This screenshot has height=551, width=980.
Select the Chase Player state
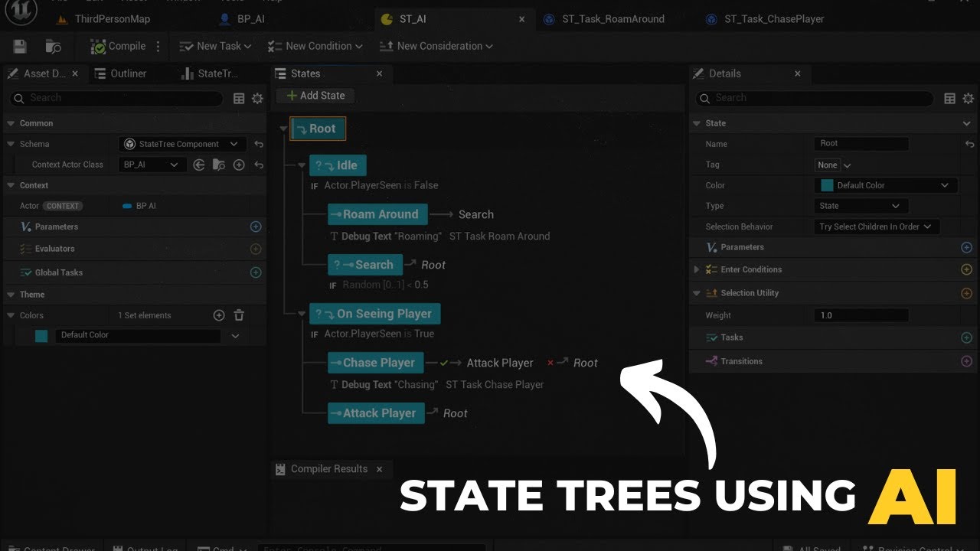click(376, 363)
